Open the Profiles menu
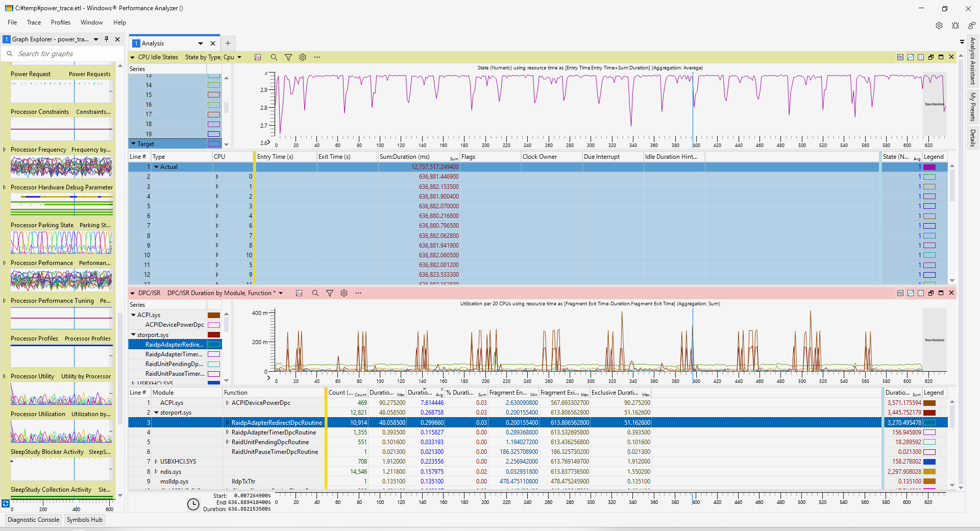Viewport: 980px width, 531px height. point(60,22)
